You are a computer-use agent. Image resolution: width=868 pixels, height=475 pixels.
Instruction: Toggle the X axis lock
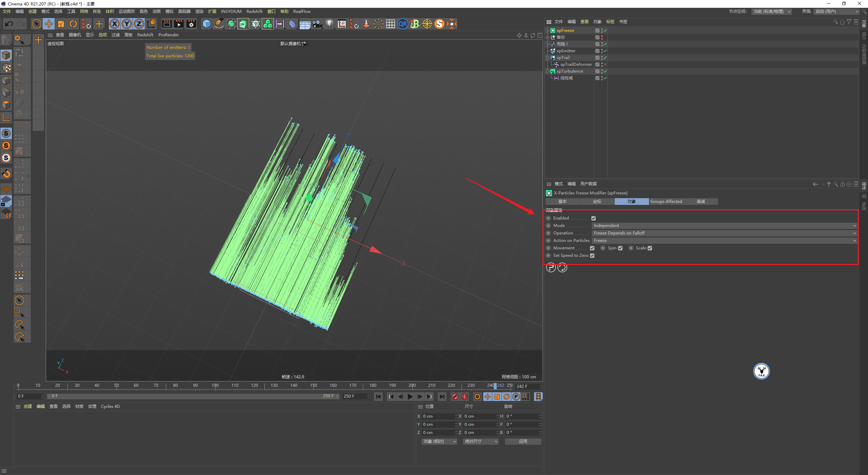tap(115, 24)
